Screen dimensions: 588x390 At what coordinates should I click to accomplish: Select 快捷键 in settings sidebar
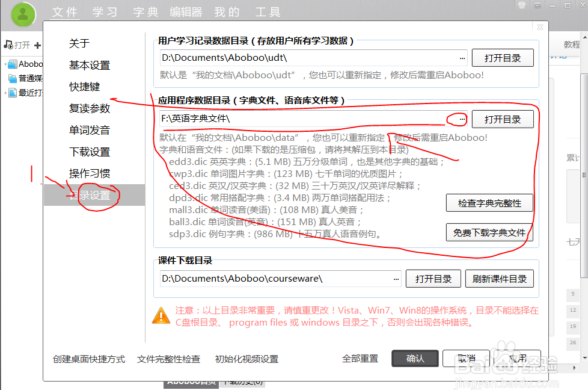coord(85,87)
